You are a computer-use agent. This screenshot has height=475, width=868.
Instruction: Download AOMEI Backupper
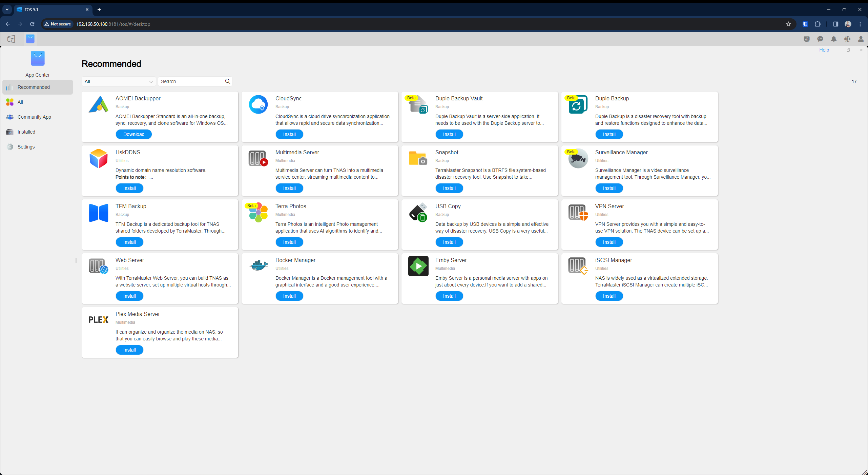click(x=134, y=134)
